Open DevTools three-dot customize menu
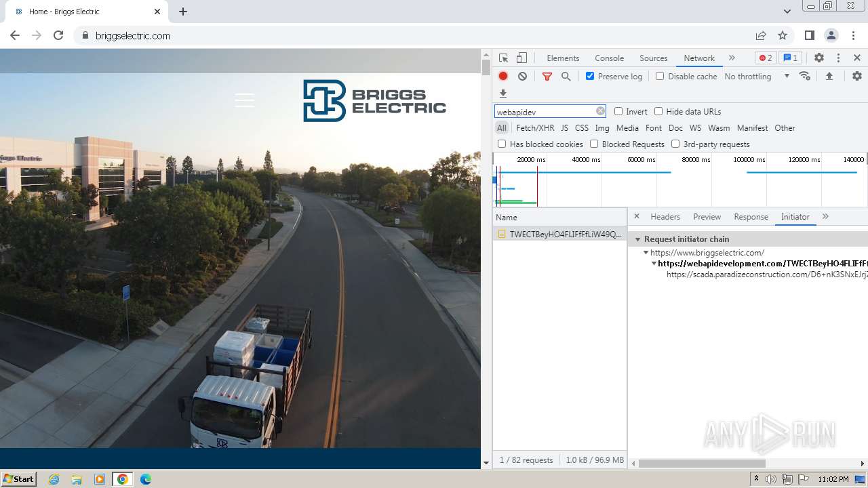Screen dimensions: 868x488 (x=838, y=58)
